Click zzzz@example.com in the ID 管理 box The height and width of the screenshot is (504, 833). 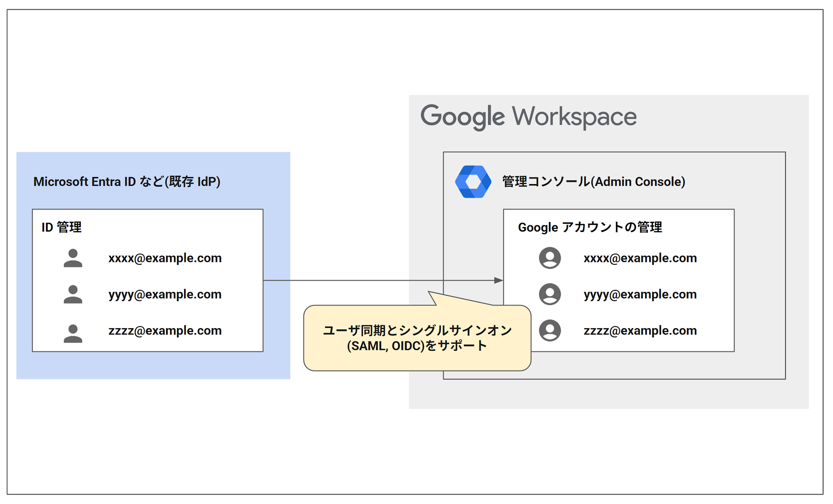click(x=165, y=331)
